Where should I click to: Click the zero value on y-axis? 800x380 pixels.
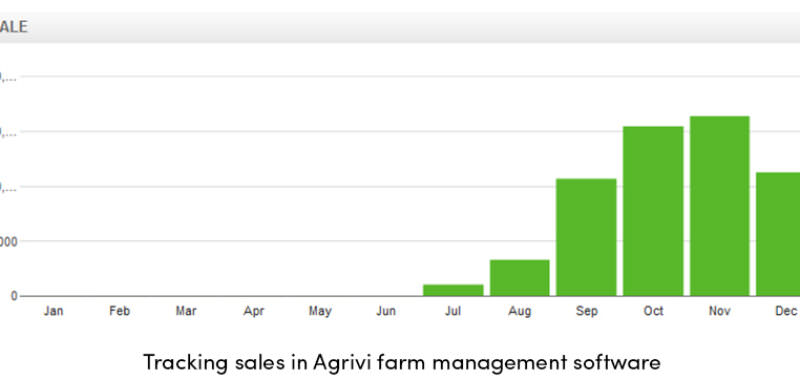14,296
